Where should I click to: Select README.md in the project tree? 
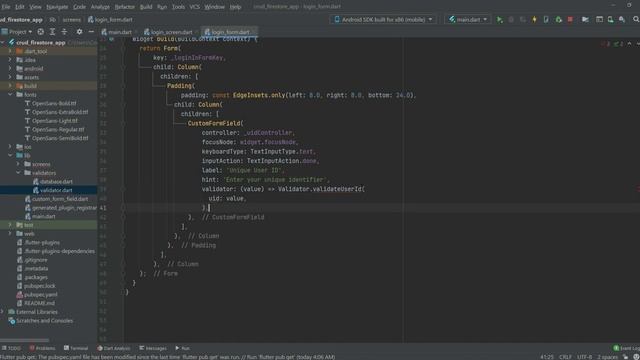pyautogui.click(x=36, y=303)
